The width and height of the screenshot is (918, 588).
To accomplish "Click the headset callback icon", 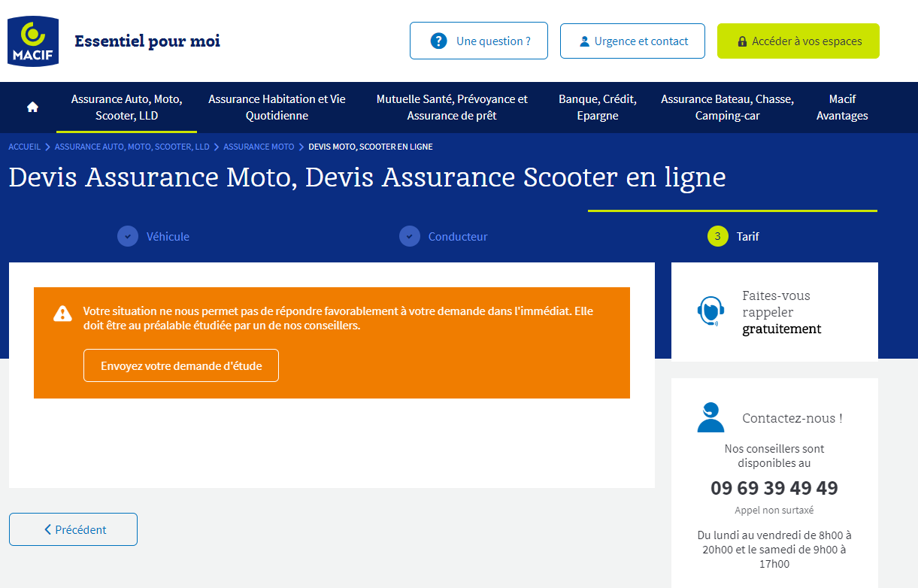I will click(x=710, y=311).
